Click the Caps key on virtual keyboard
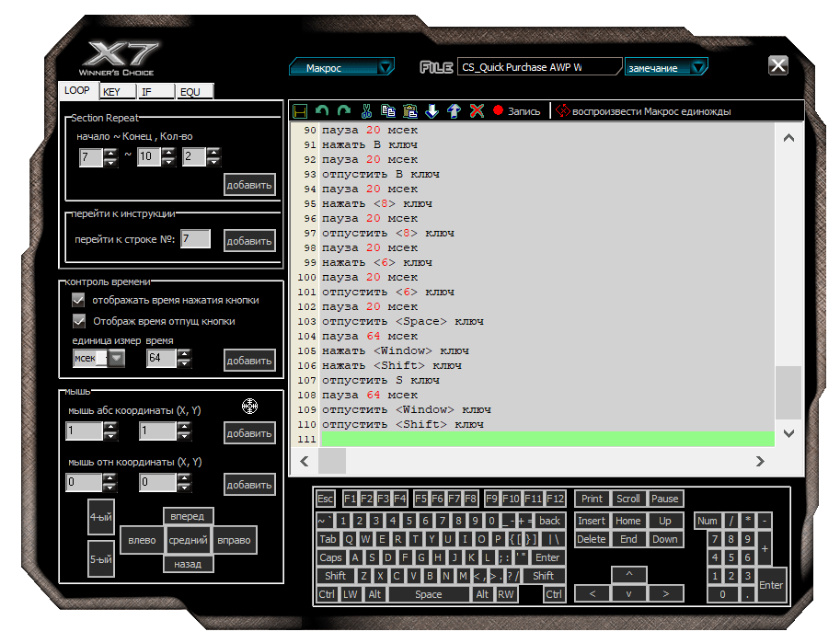Image resolution: width=840 pixels, height=643 pixels. [x=330, y=557]
